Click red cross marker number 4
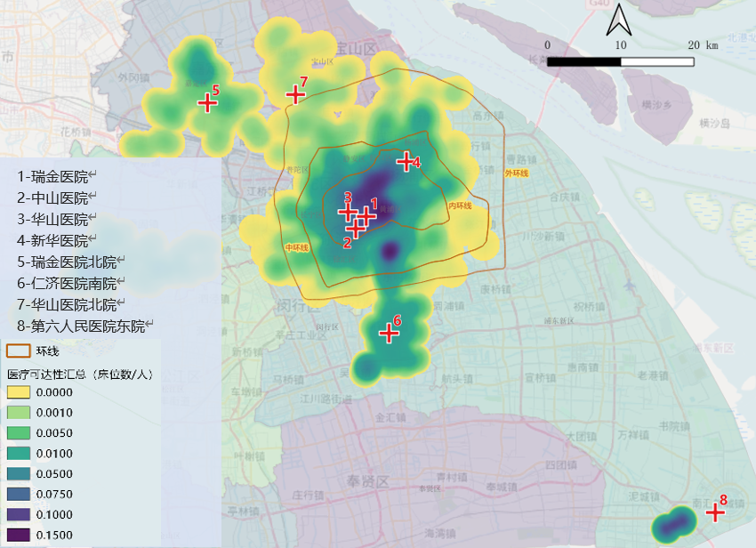Viewport: 756px width, 548px height. pos(406,162)
